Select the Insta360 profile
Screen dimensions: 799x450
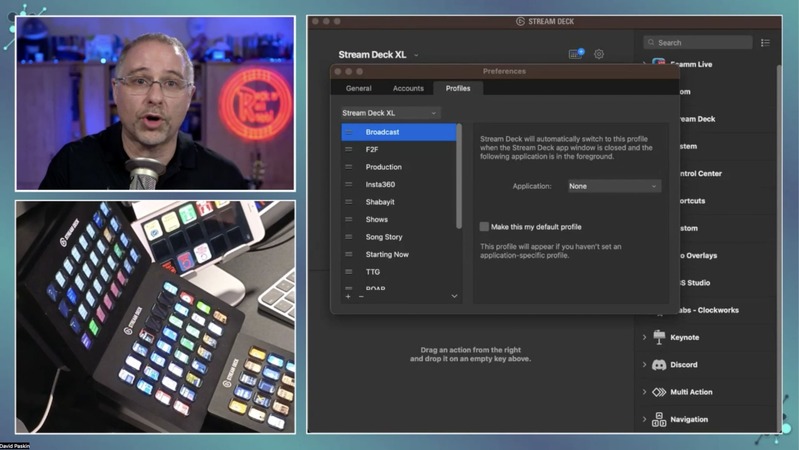pyautogui.click(x=399, y=184)
